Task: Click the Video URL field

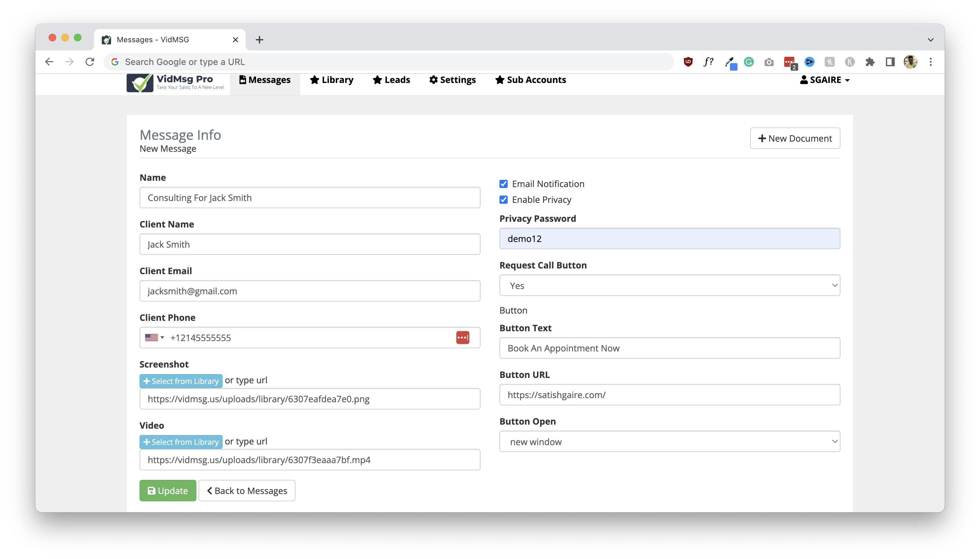Action: click(310, 460)
